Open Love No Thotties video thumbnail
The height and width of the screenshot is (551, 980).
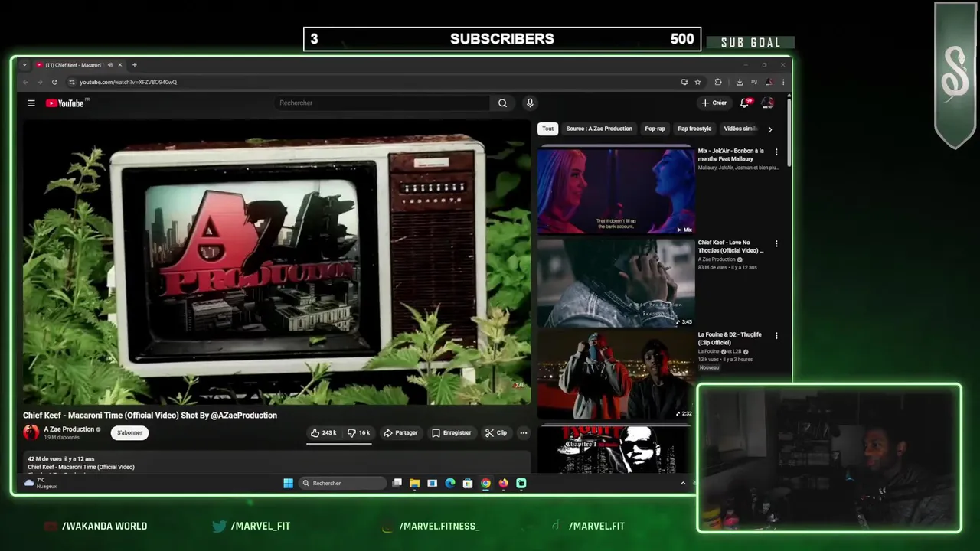click(x=616, y=282)
